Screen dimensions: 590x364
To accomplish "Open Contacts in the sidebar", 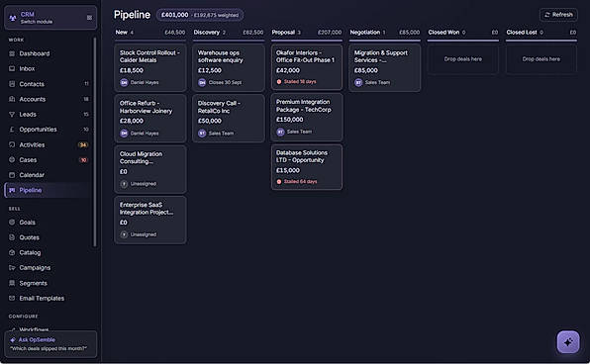I will tap(48, 84).
